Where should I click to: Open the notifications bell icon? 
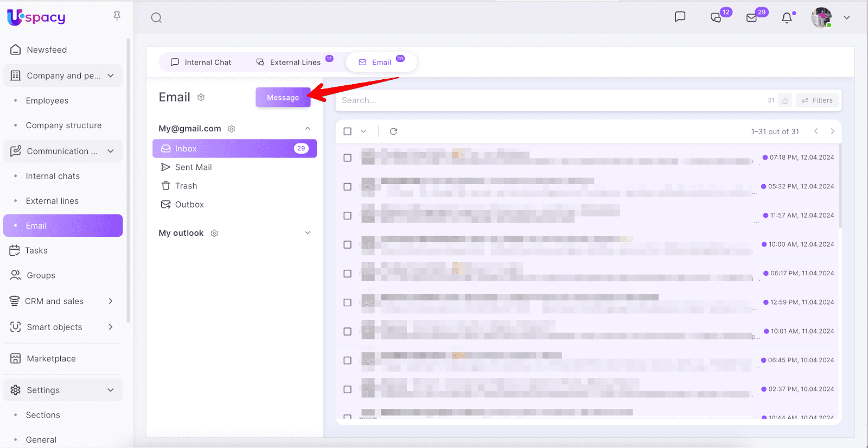787,18
